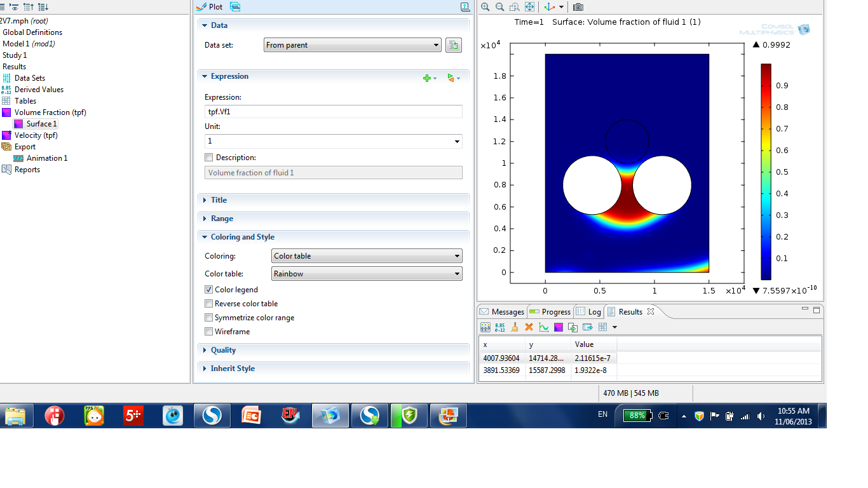
Task: Click the Zoom Extents icon
Action: pos(529,7)
